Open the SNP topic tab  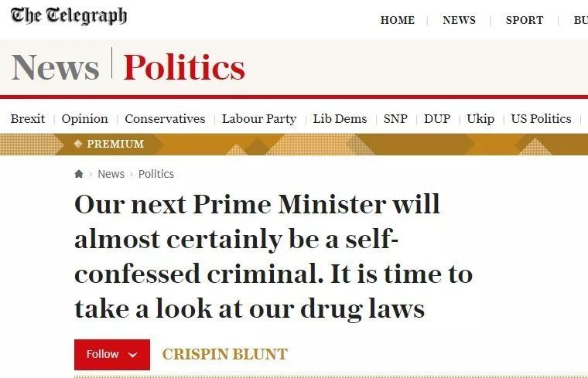click(395, 119)
